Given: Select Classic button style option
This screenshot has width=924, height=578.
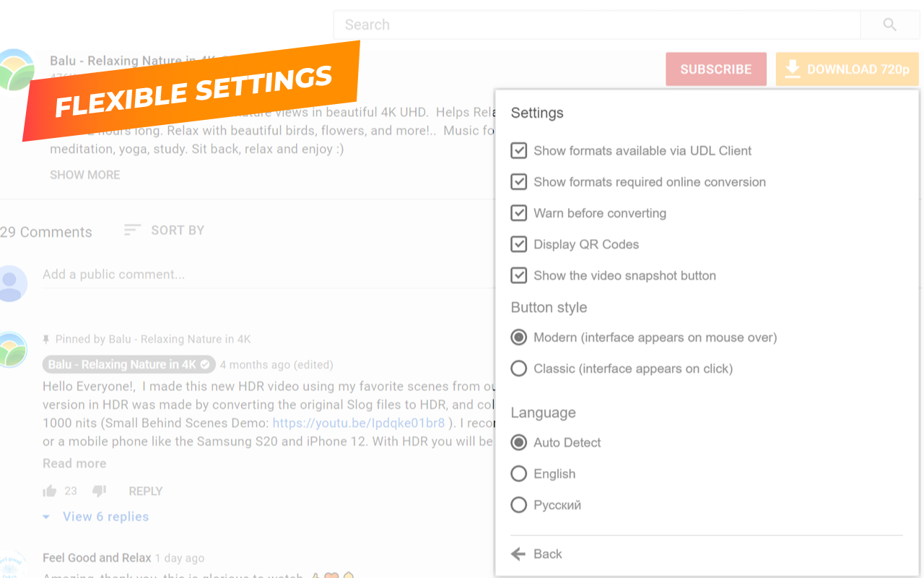Looking at the screenshot, I should (x=518, y=368).
